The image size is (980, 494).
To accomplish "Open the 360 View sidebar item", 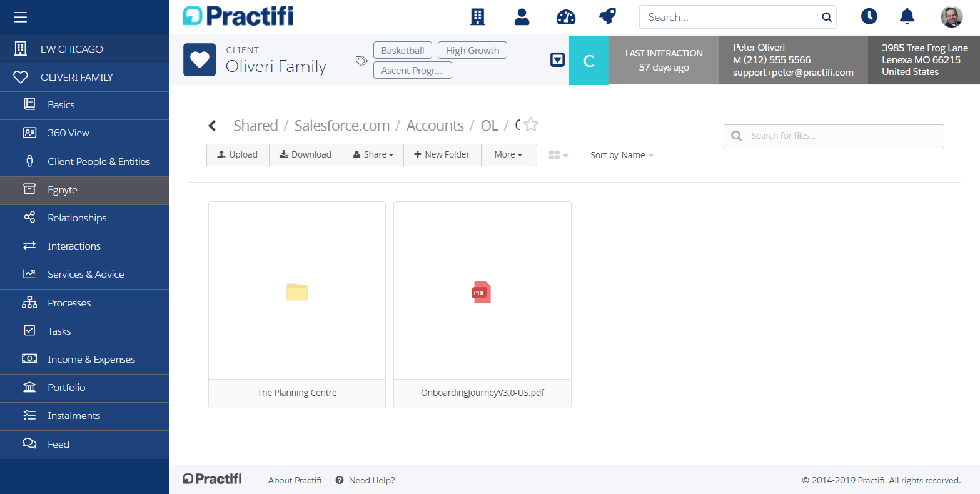I will [84, 133].
